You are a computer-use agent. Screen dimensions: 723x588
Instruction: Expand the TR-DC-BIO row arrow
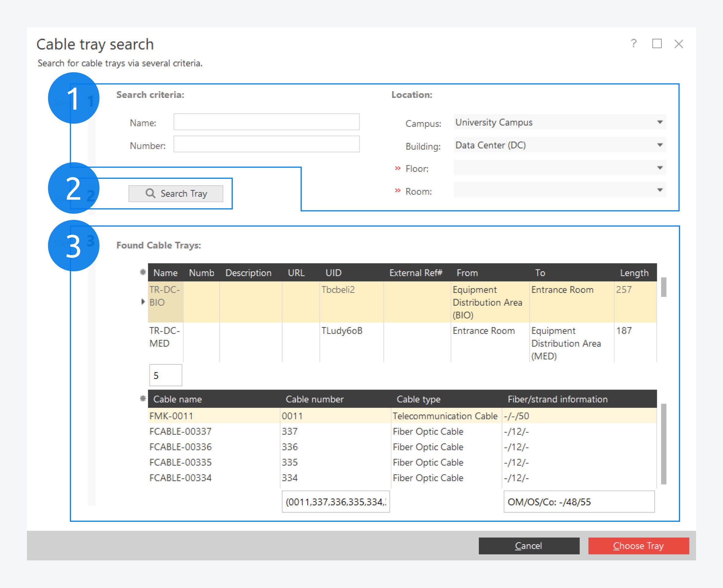(x=143, y=301)
